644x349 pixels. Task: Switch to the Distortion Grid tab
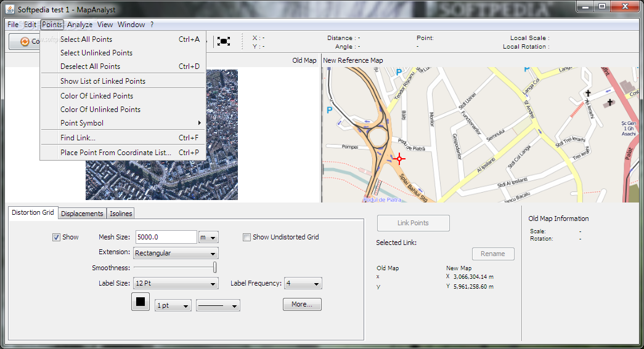33,212
